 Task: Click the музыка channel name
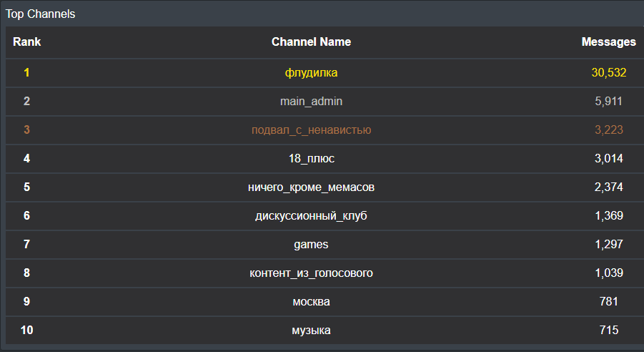point(311,331)
